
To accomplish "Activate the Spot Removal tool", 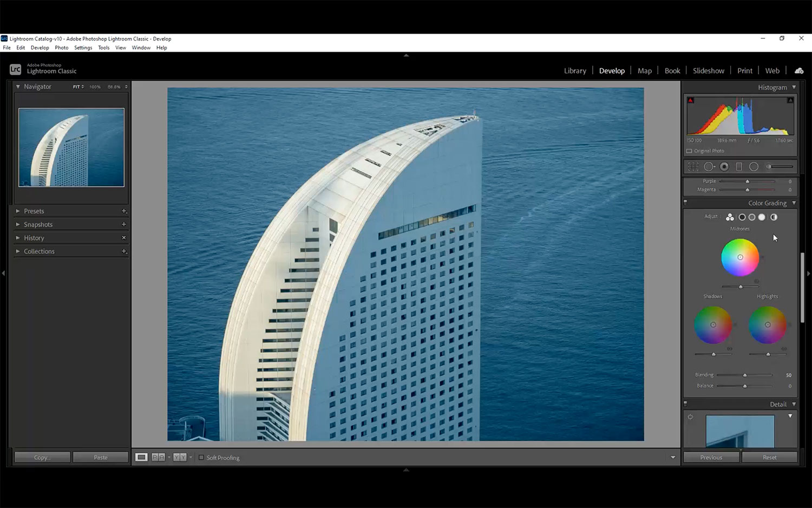I will (709, 167).
